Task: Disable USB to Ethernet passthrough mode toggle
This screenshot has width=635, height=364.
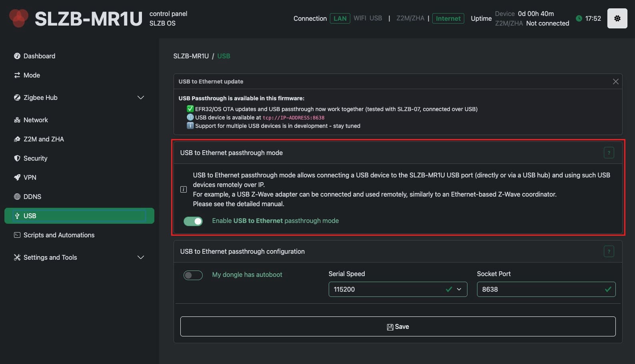Action: pyautogui.click(x=193, y=221)
